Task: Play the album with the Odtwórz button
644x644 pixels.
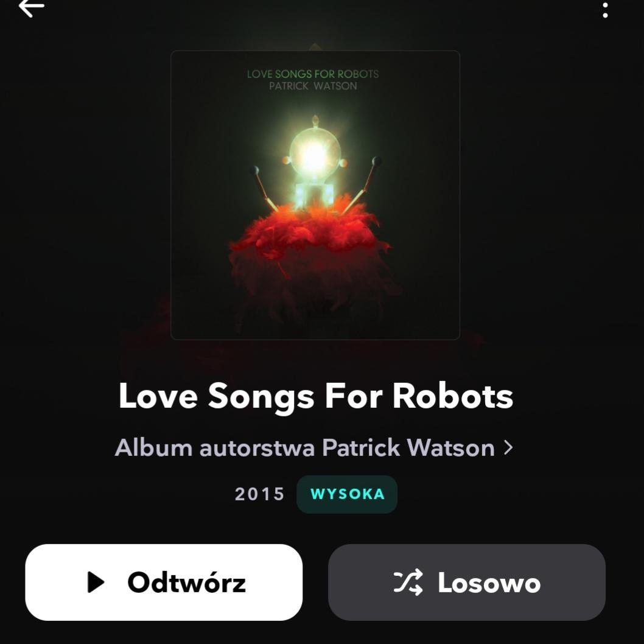Action: (164, 582)
